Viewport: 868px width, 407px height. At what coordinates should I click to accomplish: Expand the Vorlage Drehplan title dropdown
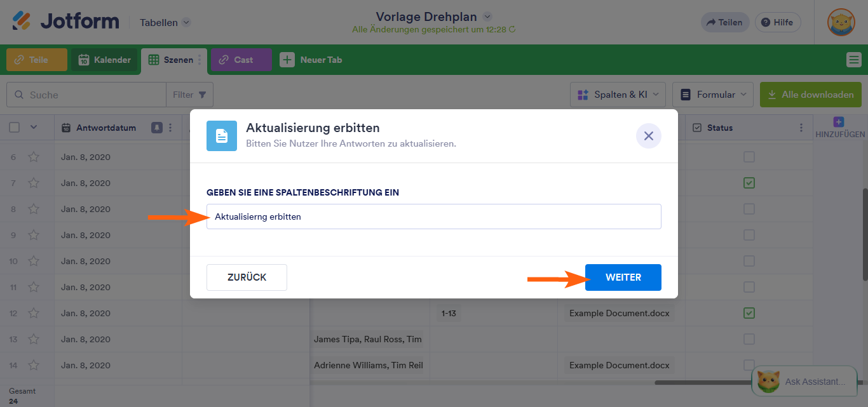[x=486, y=17]
